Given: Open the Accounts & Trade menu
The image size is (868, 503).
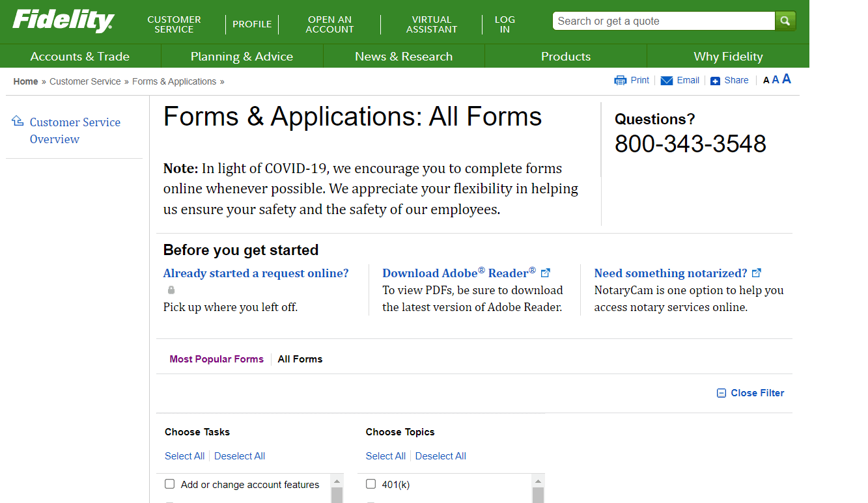Looking at the screenshot, I should 80,57.
